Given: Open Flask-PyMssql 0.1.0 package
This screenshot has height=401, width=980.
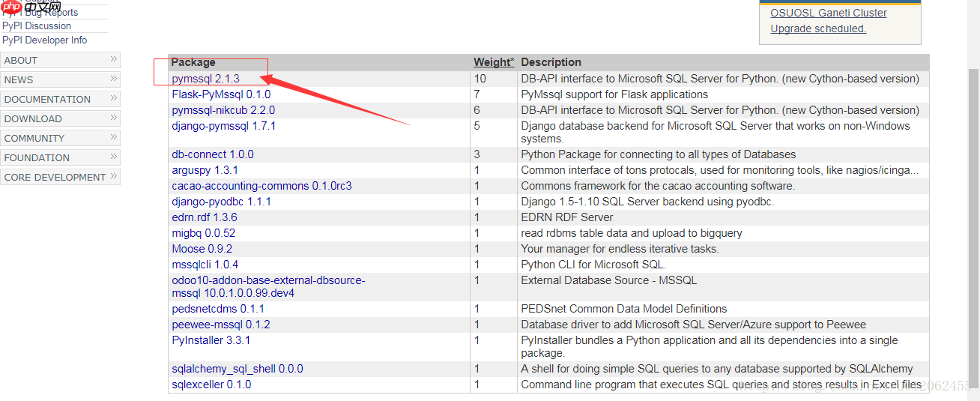Looking at the screenshot, I should [x=221, y=94].
